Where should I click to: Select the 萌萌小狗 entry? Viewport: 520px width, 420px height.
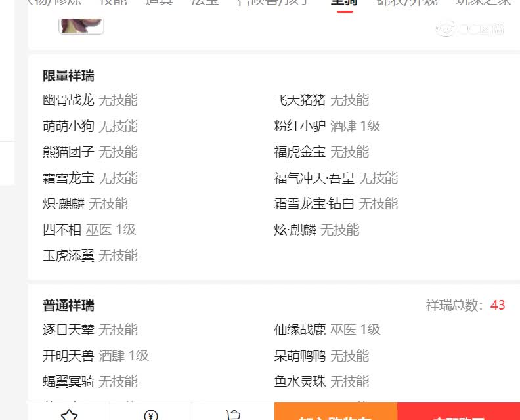(68, 126)
